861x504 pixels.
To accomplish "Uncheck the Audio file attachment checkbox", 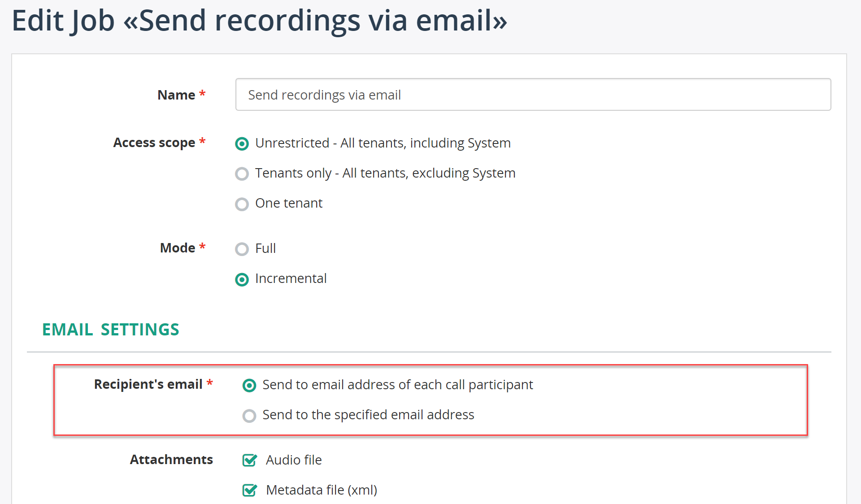I will pyautogui.click(x=249, y=460).
